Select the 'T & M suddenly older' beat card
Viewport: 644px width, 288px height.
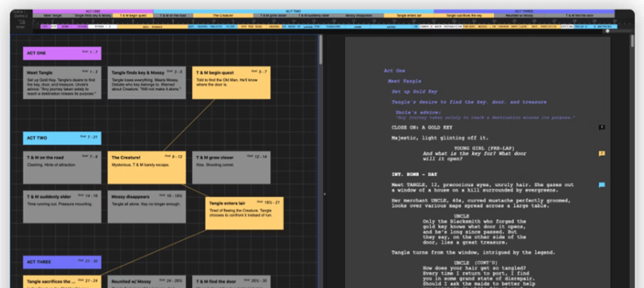62,207
